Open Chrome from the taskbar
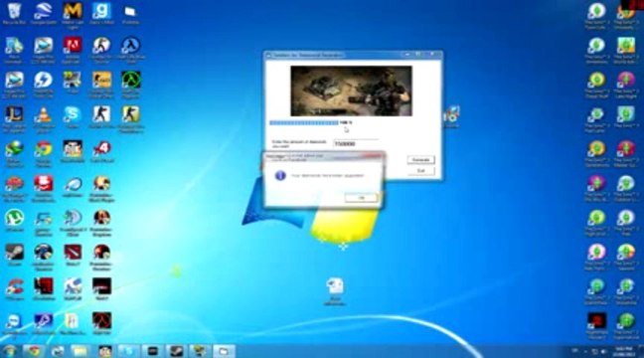This screenshot has height=358, width=644. pos(34,351)
